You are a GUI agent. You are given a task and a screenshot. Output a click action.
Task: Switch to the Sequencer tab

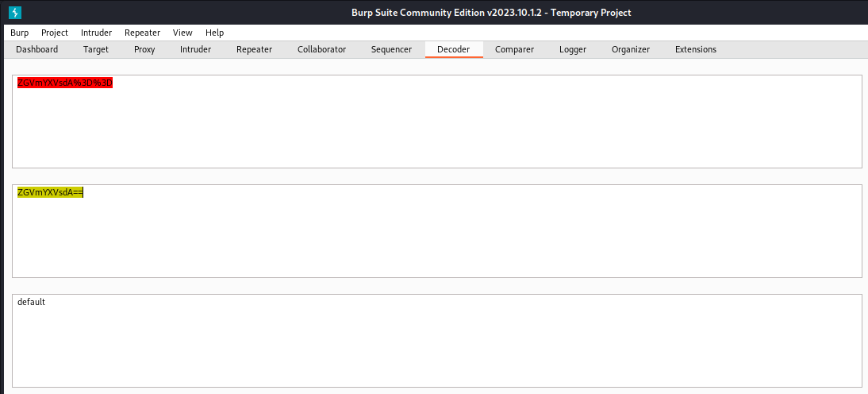pos(391,49)
